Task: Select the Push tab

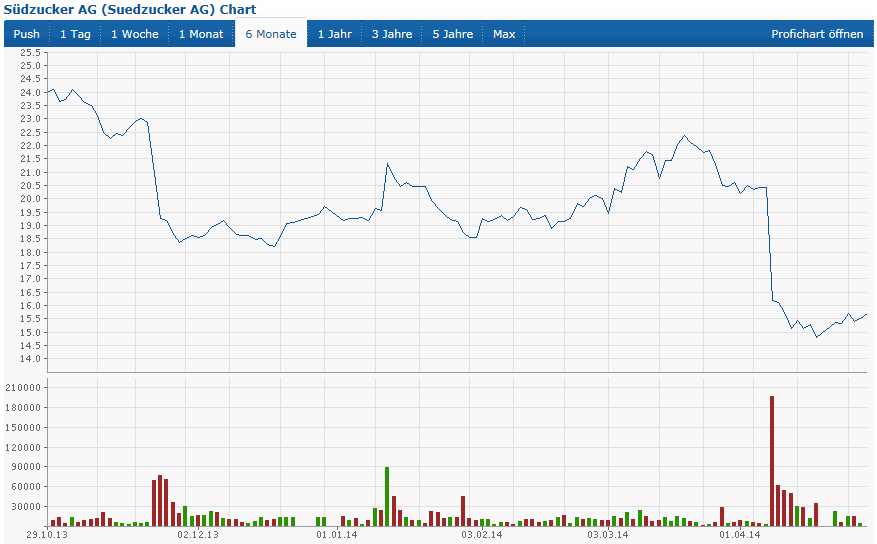Action: (26, 34)
